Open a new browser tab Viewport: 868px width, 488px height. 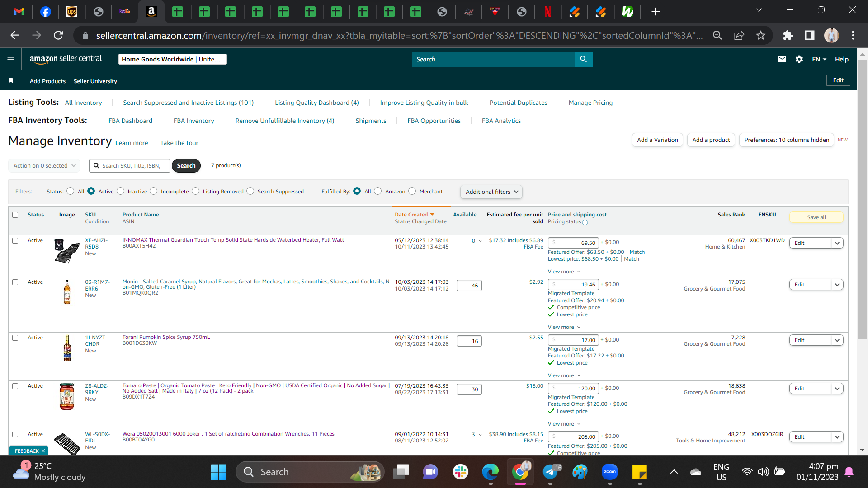[x=656, y=12]
